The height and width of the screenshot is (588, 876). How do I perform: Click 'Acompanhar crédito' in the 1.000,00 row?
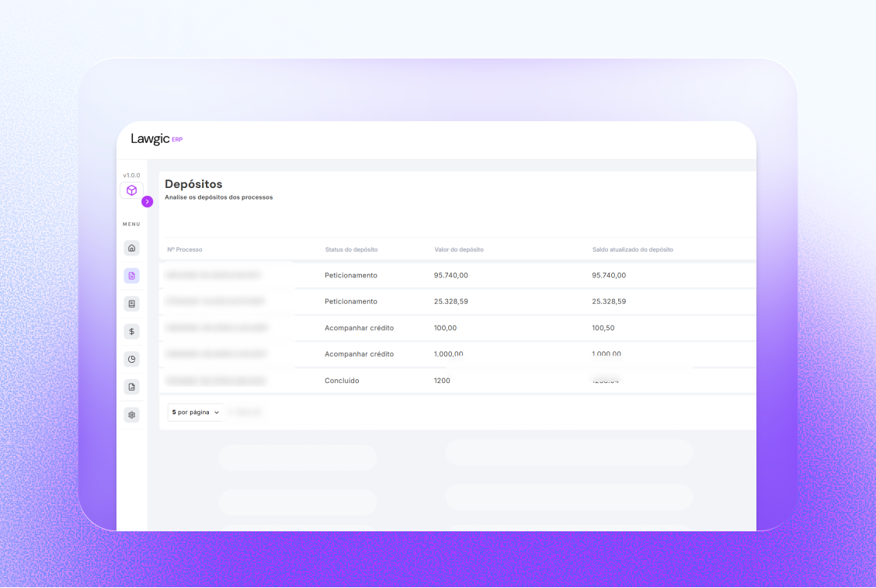coord(360,353)
